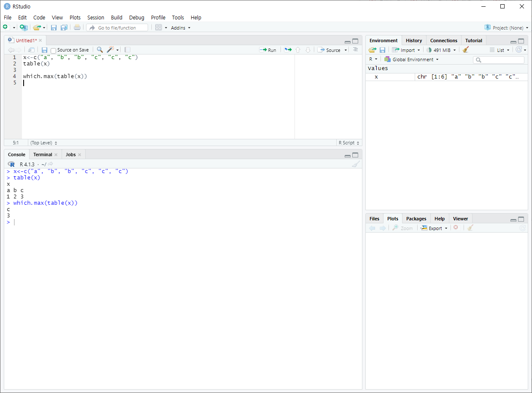532x393 pixels.
Task: View current working directory arrow in console
Action: [x=51, y=164]
